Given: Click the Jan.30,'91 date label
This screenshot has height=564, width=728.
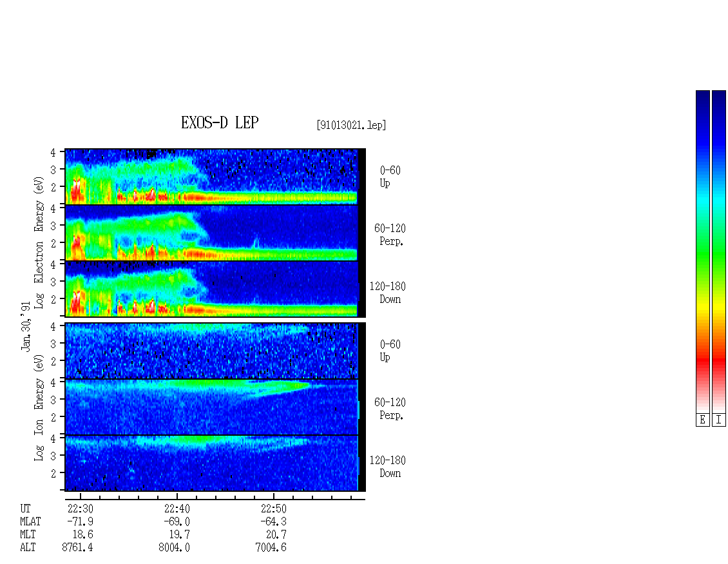Looking at the screenshot, I should [x=26, y=326].
